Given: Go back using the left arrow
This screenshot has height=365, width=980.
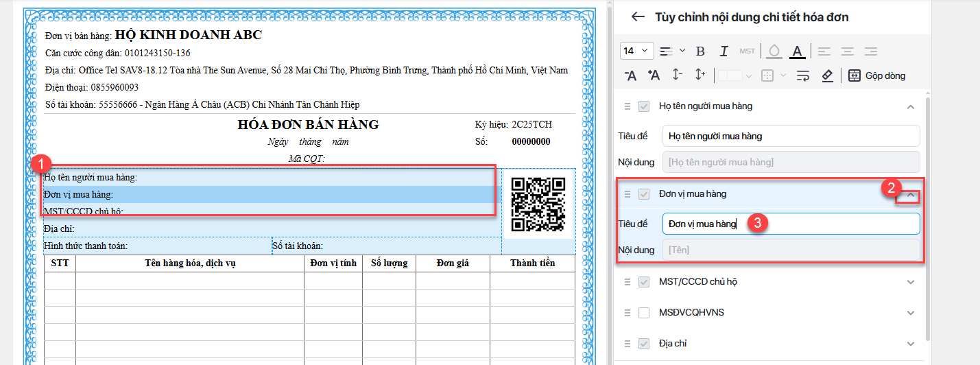Looking at the screenshot, I should 638,17.
